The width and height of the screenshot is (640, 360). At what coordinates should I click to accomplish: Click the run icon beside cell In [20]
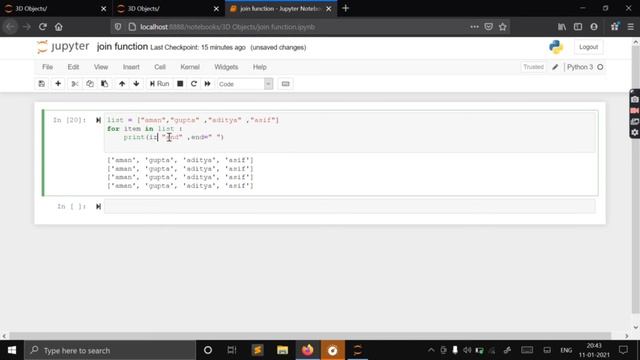coord(98,120)
